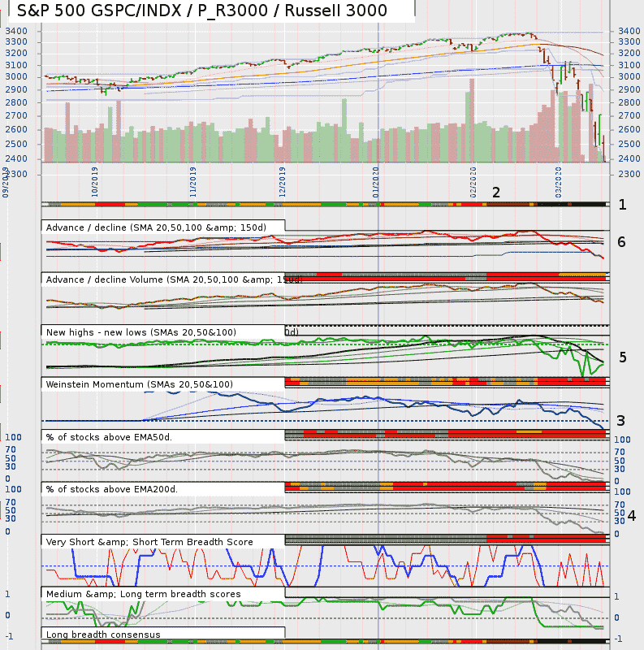The width and height of the screenshot is (644, 650).
Task: Select the Advance / decline (SMA 20,50,100) panel label
Action: pos(156,227)
